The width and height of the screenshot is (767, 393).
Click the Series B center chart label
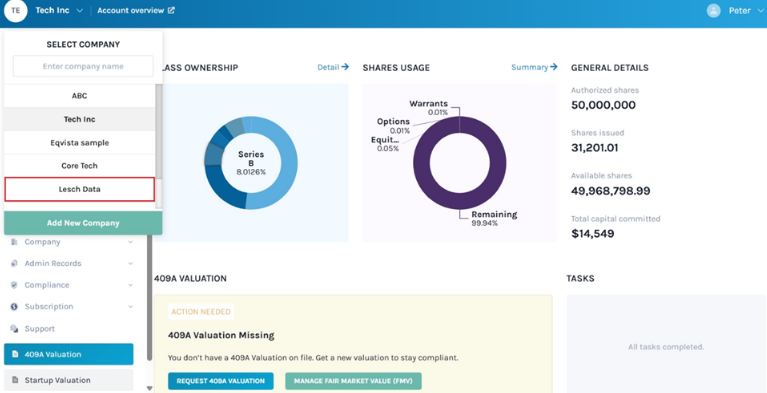point(251,163)
